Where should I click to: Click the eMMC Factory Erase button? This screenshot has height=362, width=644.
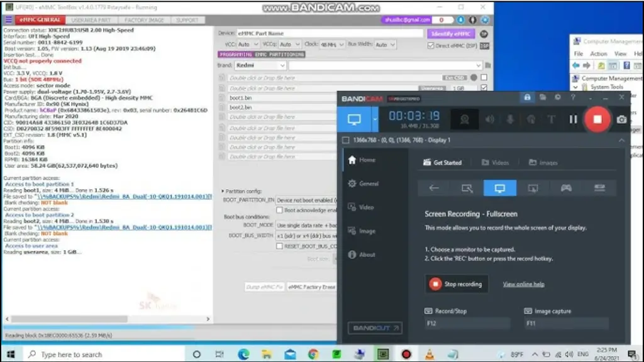click(x=311, y=287)
